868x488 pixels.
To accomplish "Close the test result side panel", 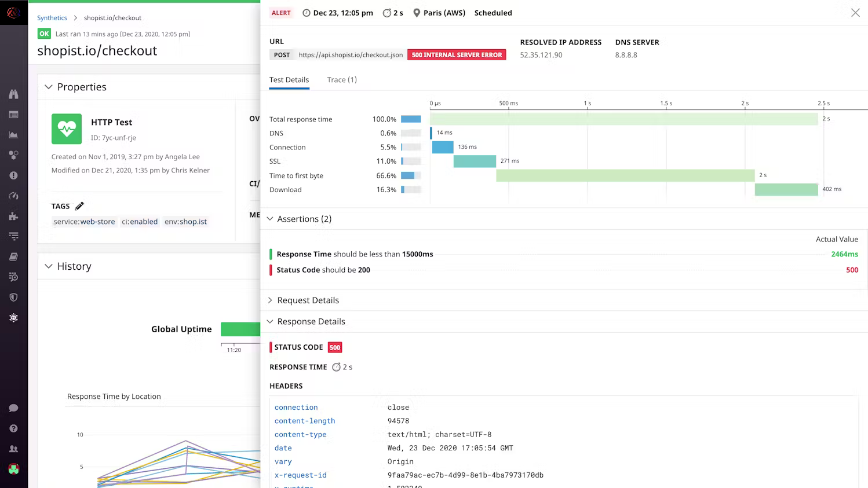I will (855, 13).
